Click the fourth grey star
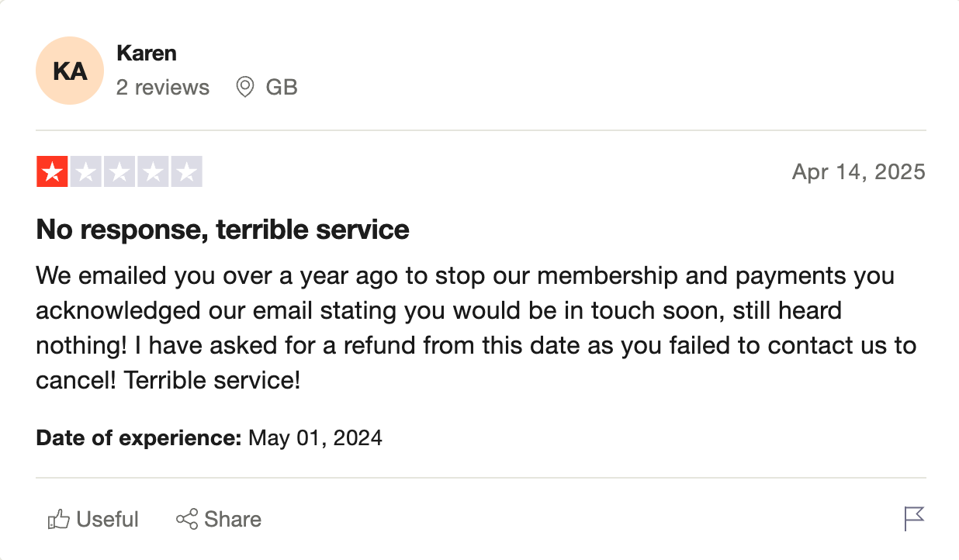Viewport: 959px width, 560px height. tap(153, 171)
